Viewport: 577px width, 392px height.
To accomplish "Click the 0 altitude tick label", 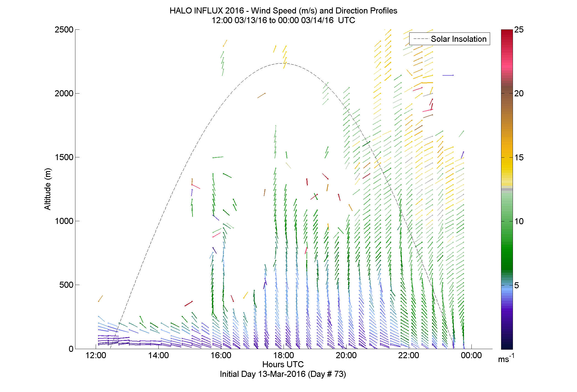I will coord(71,349).
